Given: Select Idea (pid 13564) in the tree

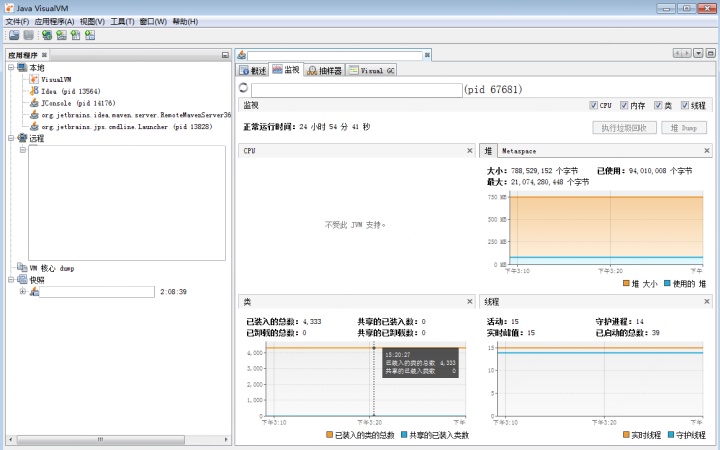Looking at the screenshot, I should [x=65, y=91].
